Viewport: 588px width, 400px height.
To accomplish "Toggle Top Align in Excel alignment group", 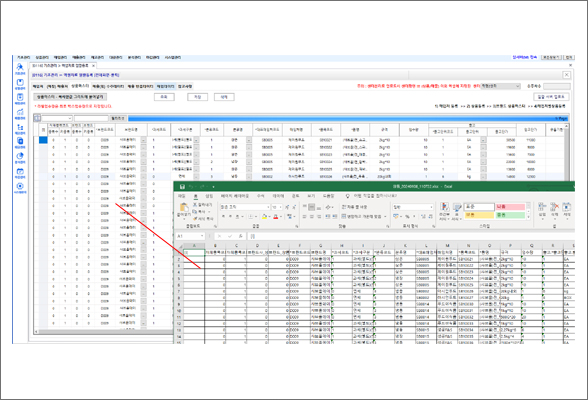I will click(304, 207).
